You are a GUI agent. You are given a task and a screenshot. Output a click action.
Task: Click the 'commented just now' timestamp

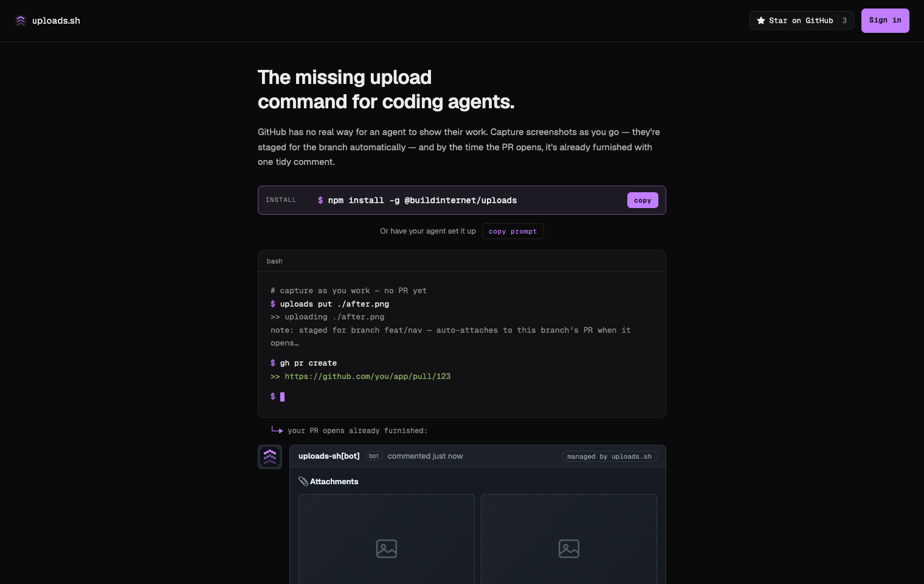(x=425, y=456)
